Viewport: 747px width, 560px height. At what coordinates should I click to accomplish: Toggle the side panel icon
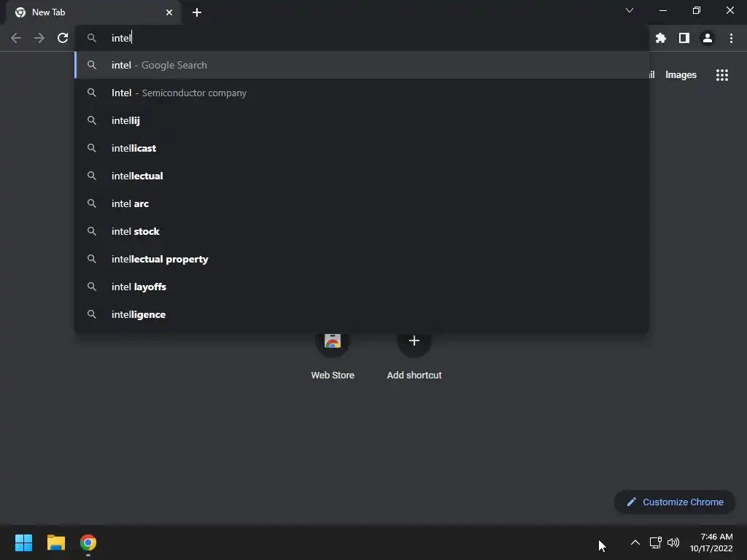click(x=684, y=38)
